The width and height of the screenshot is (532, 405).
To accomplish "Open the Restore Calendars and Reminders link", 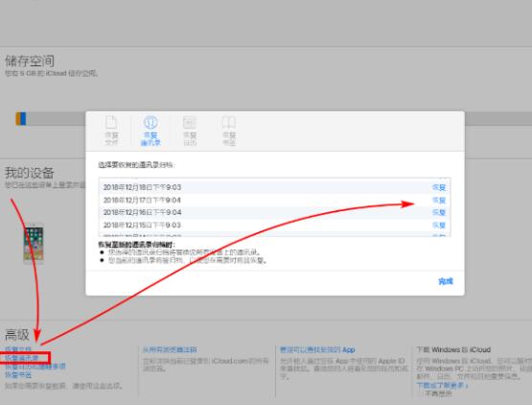I will click(x=35, y=367).
